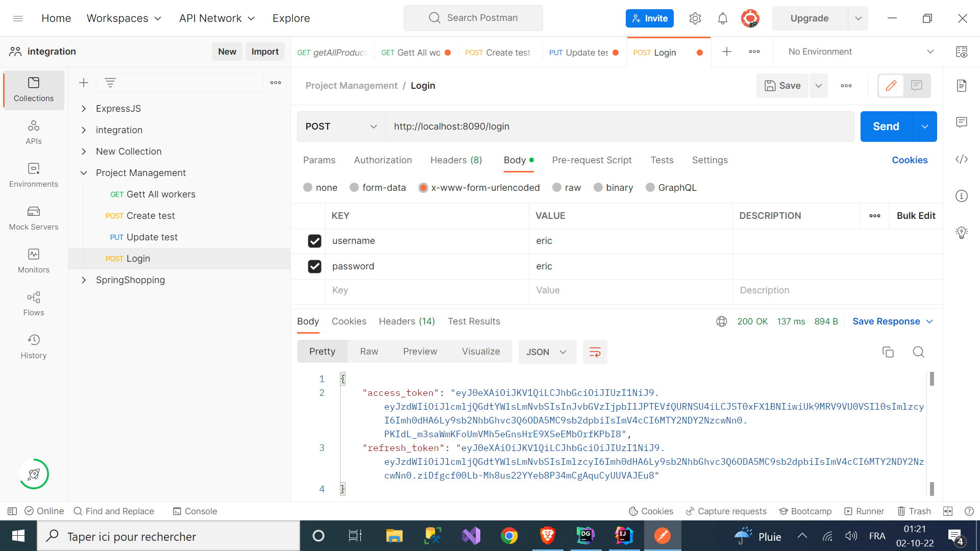Uncheck the username body parameter
Screen dimensions: 980x551
pos(314,241)
